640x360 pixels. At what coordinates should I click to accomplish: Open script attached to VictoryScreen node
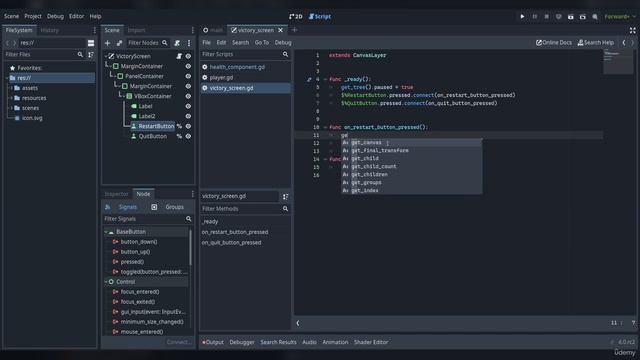(179, 56)
